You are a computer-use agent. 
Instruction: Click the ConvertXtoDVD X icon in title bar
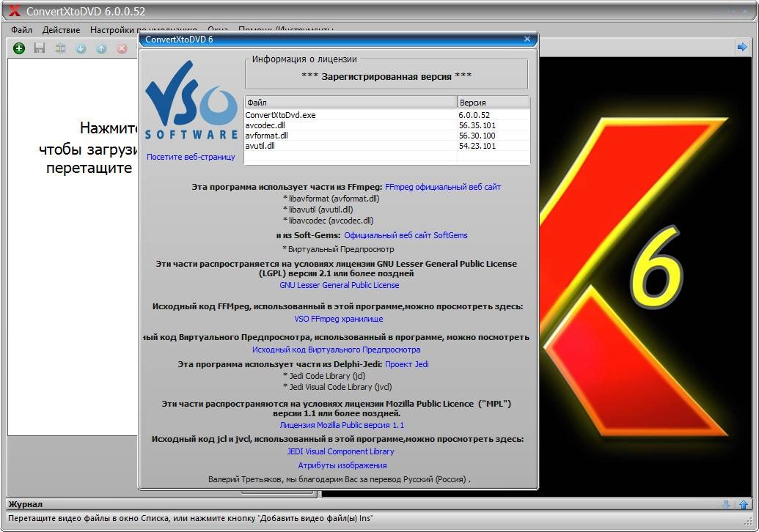[15, 11]
